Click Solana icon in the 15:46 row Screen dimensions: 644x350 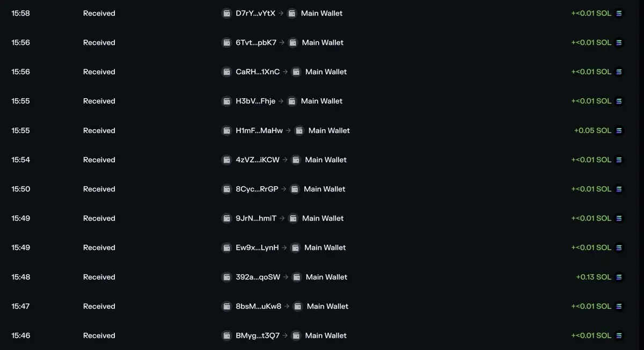pyautogui.click(x=619, y=336)
